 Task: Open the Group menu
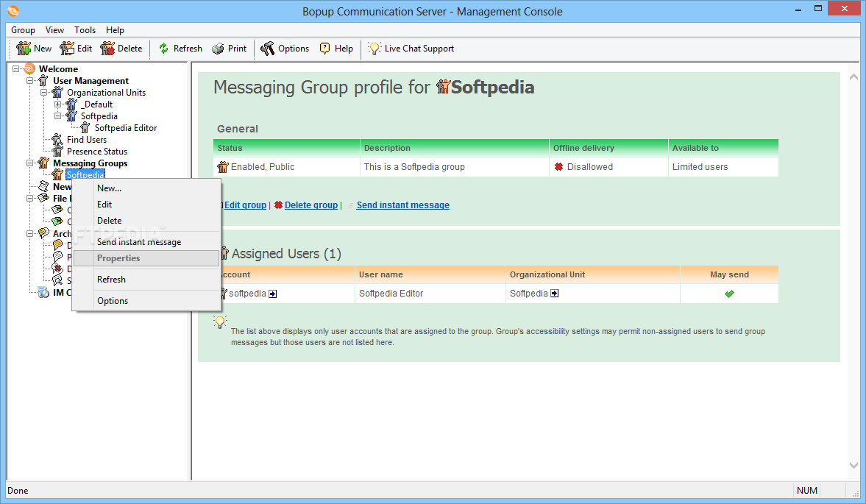24,30
